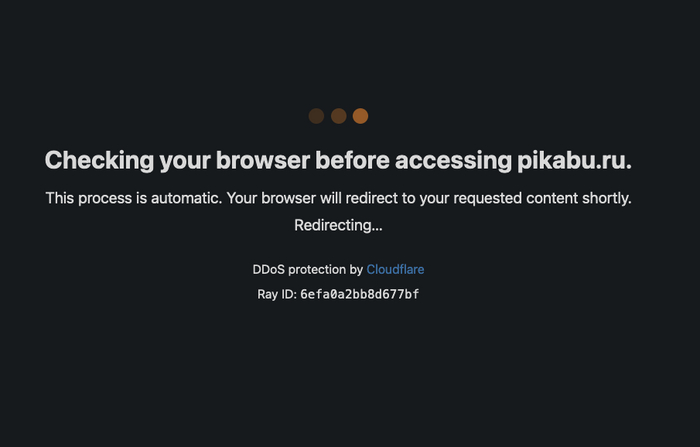Click the "Redirecting..." status text
Screen dimensions: 700x447
tap(338, 225)
